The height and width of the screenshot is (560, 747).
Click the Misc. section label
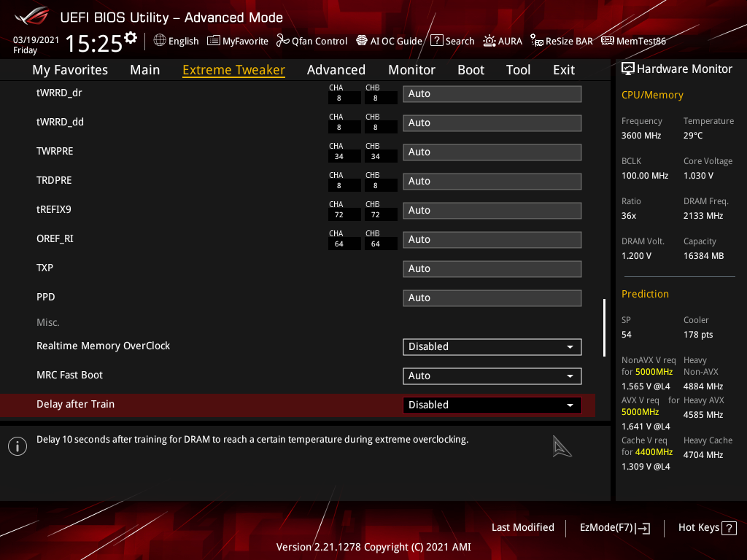(47, 322)
